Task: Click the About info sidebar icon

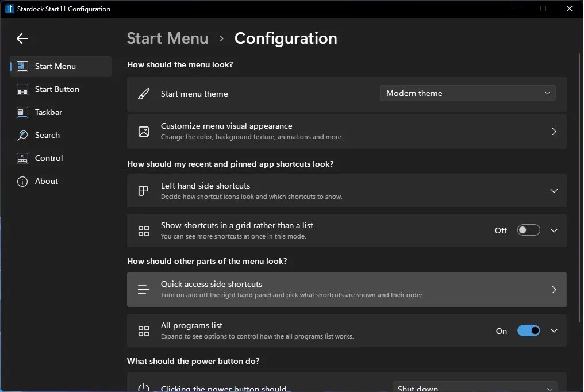Action: tap(22, 182)
